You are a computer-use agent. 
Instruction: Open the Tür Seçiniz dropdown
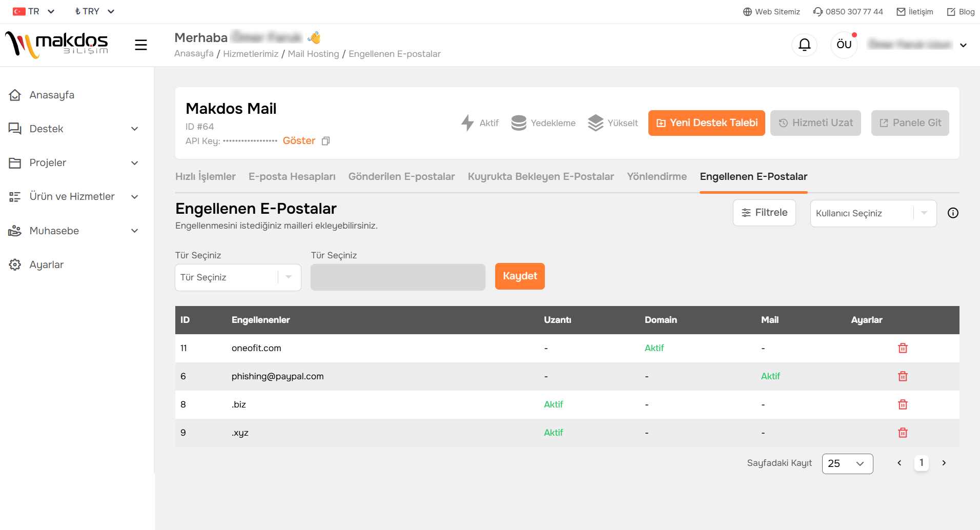238,277
